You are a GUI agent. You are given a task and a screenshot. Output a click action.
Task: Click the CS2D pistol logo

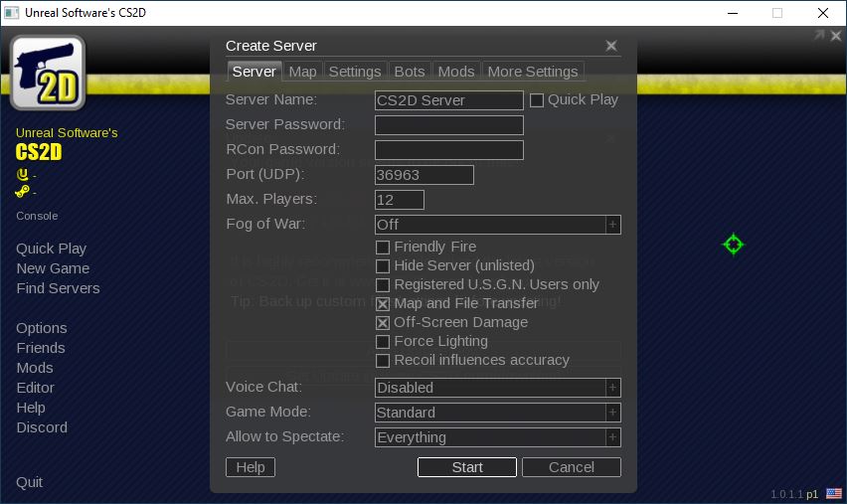(x=48, y=73)
